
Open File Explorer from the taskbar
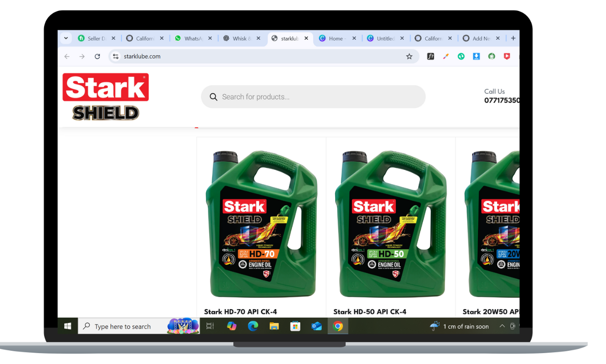point(274,326)
